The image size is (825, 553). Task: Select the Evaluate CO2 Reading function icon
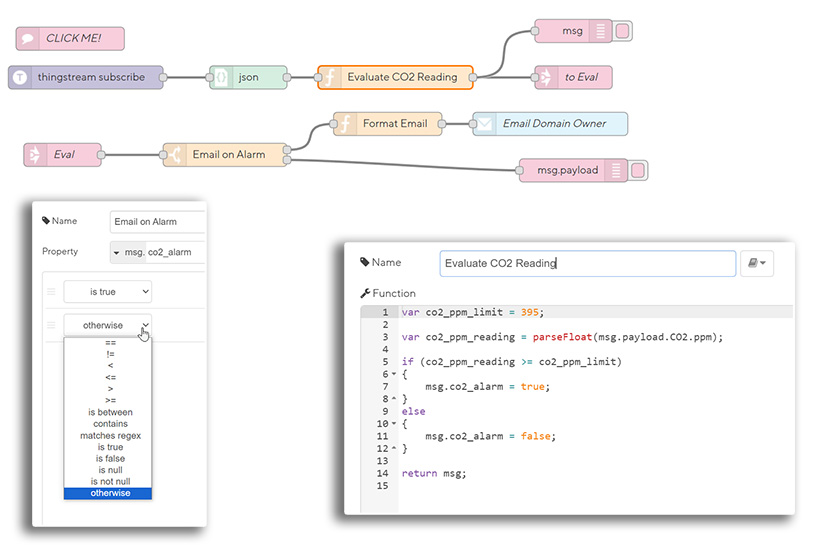tap(330, 77)
